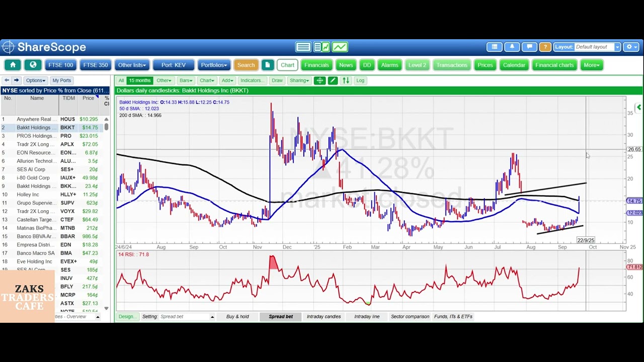
Task: Expand the Other lists menu
Action: pos(132,65)
